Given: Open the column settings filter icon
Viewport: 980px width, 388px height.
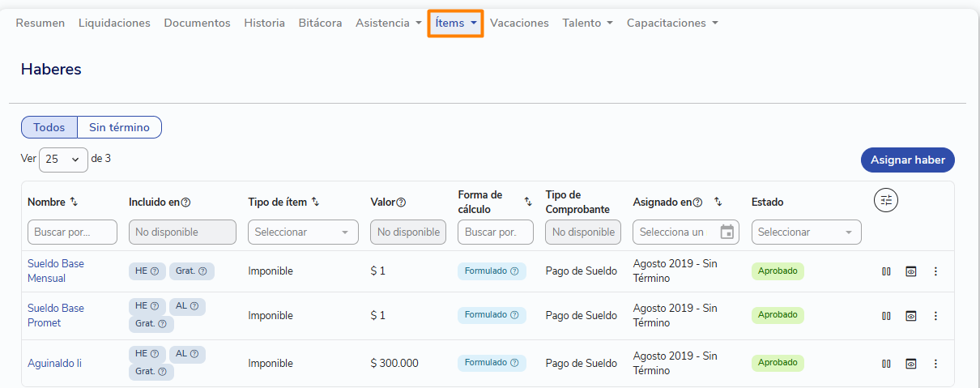Looking at the screenshot, I should [886, 200].
